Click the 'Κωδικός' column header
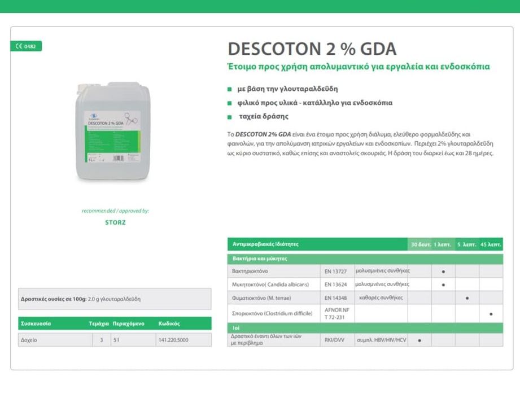The width and height of the screenshot is (520, 420). (x=169, y=323)
